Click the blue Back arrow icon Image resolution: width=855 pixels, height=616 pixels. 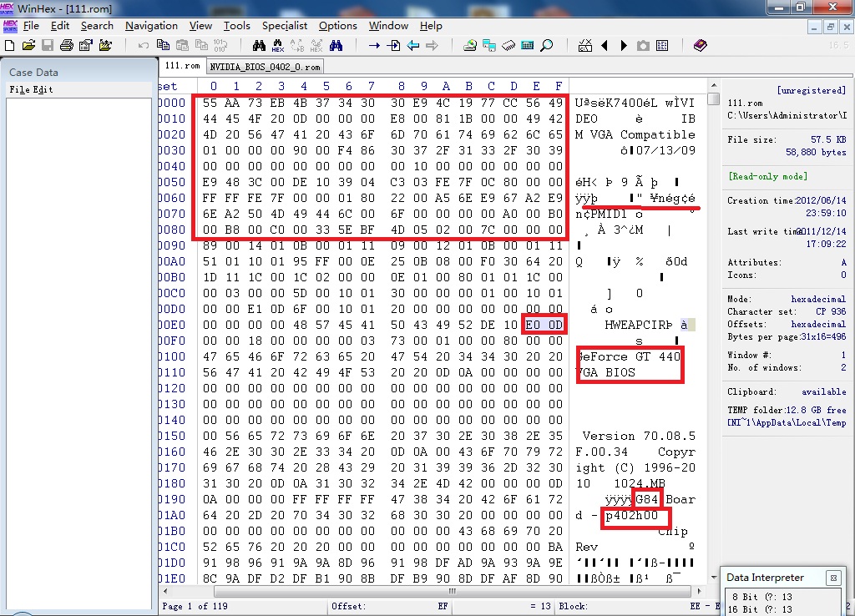point(412,46)
